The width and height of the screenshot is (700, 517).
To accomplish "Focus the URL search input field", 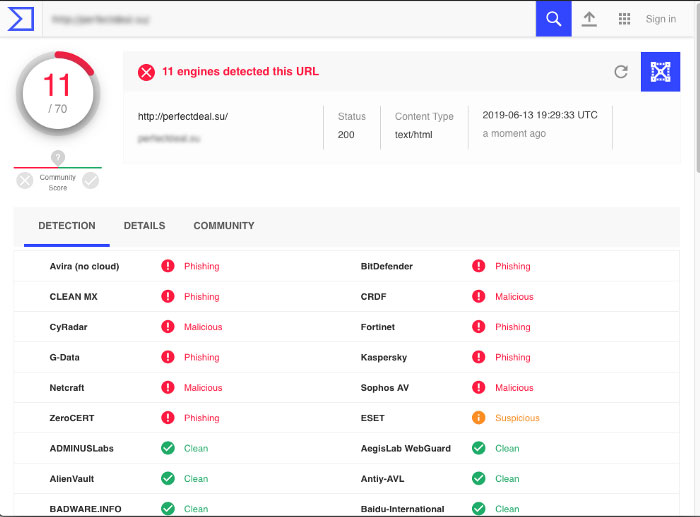I will coord(289,19).
